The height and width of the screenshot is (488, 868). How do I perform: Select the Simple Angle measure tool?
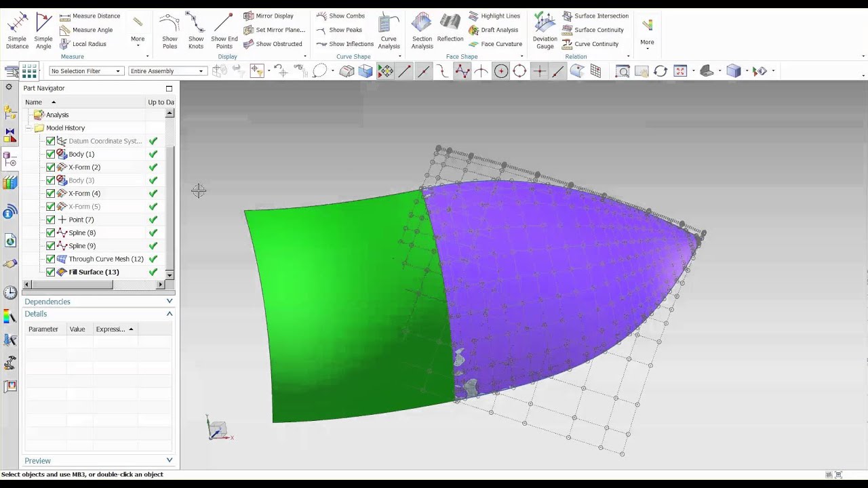click(43, 31)
